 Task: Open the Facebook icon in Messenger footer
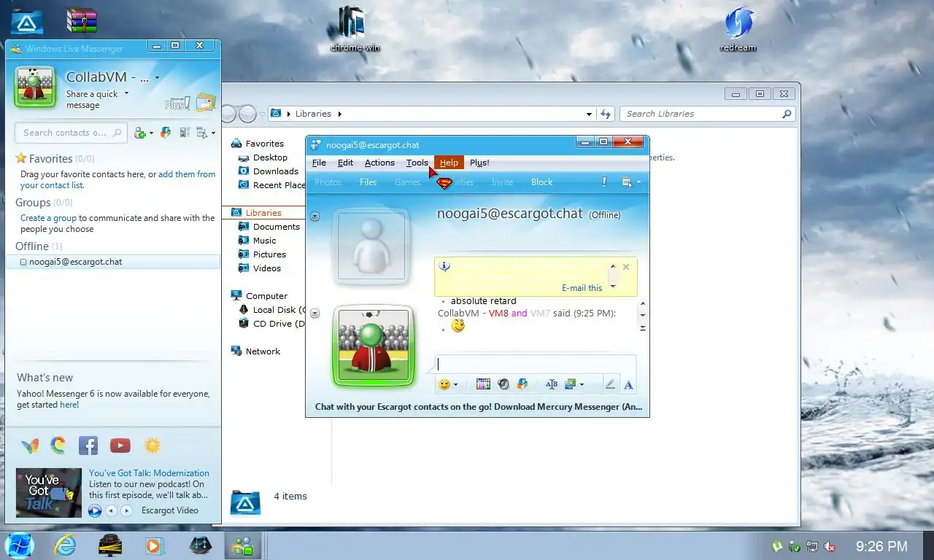click(x=88, y=445)
